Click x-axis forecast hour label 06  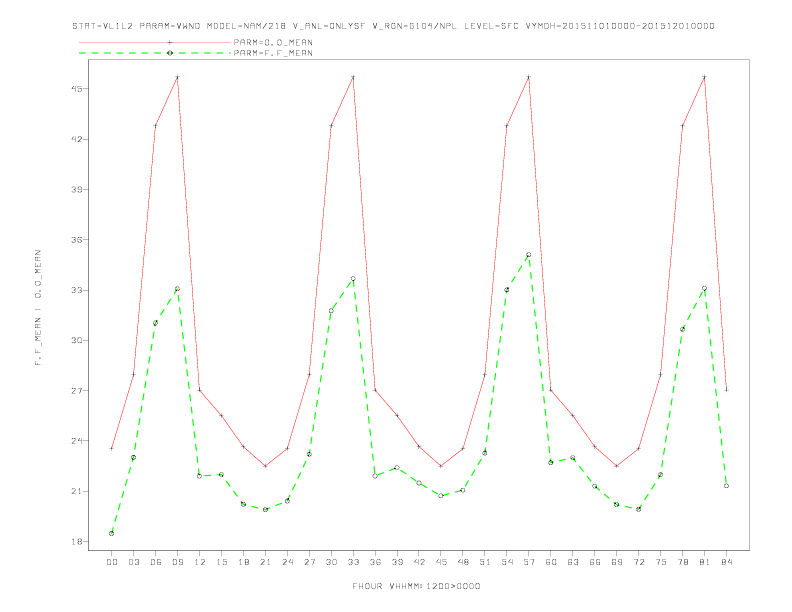click(156, 562)
